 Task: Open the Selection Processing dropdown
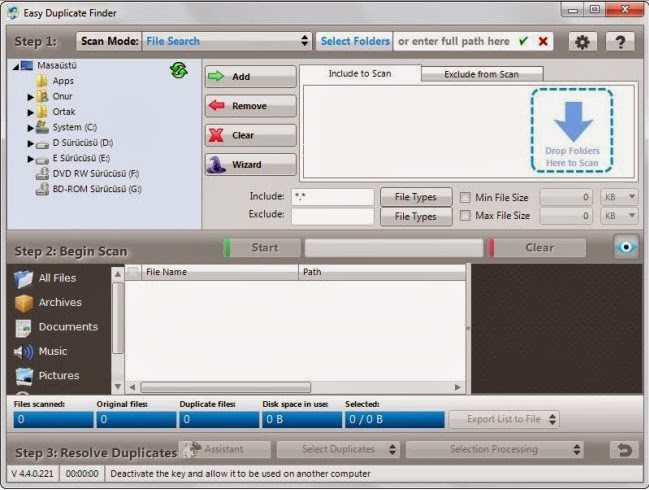(495, 449)
